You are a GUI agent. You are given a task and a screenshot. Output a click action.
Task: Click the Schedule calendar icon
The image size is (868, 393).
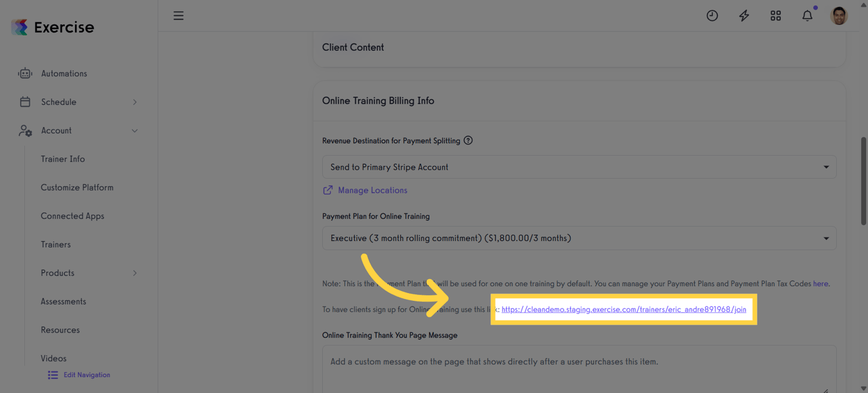(x=25, y=102)
